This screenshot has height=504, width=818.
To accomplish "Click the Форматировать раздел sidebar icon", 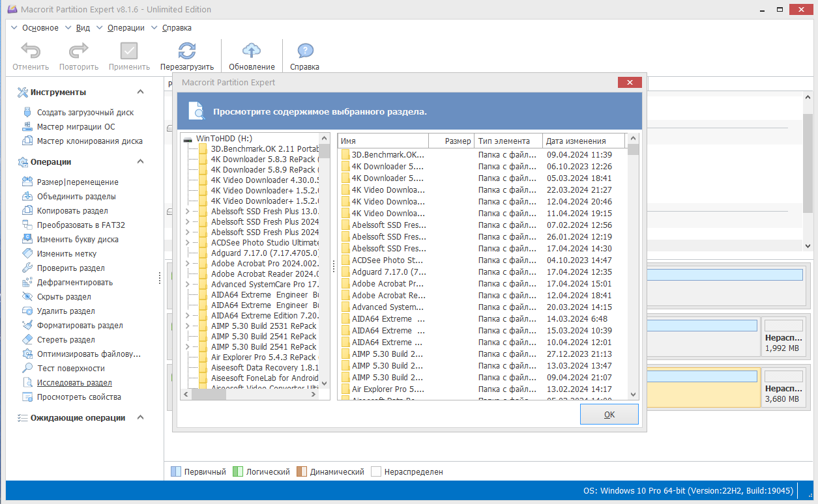I will click(27, 326).
